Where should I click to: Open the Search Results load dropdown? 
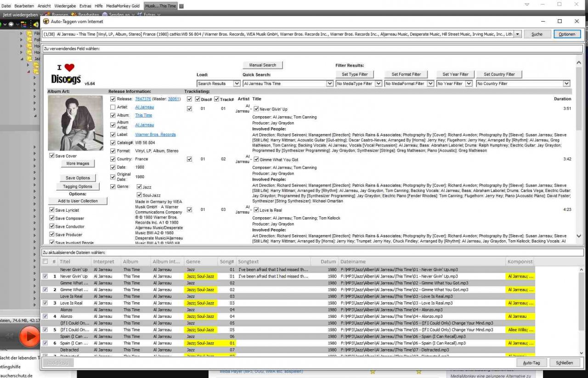(x=237, y=84)
